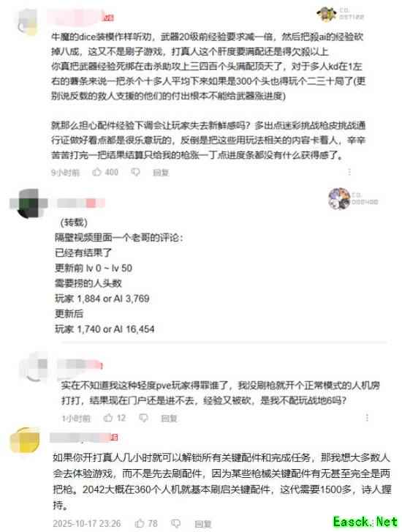Screen dimensions: 402x532
Task: Click the 9小时前 timestamp
Action: point(66,173)
